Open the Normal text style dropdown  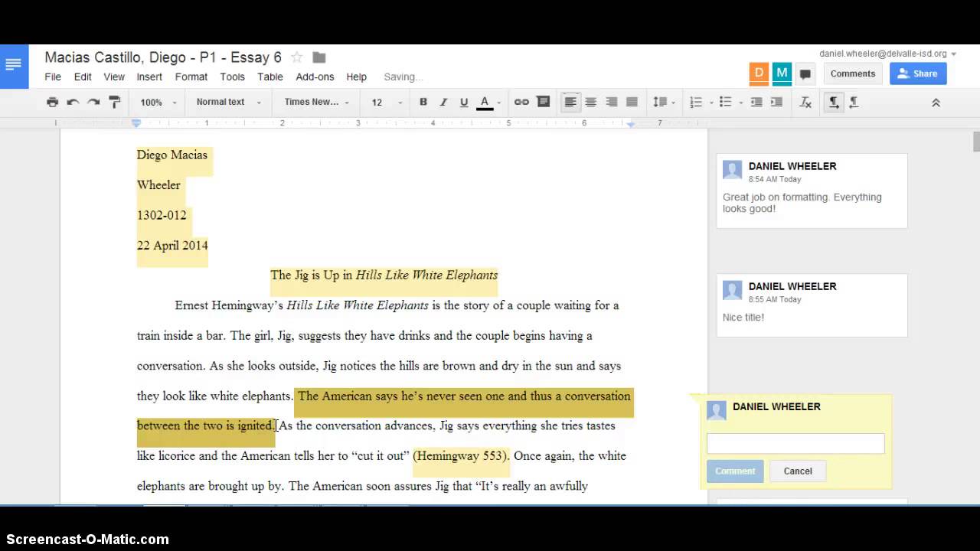[x=228, y=102]
